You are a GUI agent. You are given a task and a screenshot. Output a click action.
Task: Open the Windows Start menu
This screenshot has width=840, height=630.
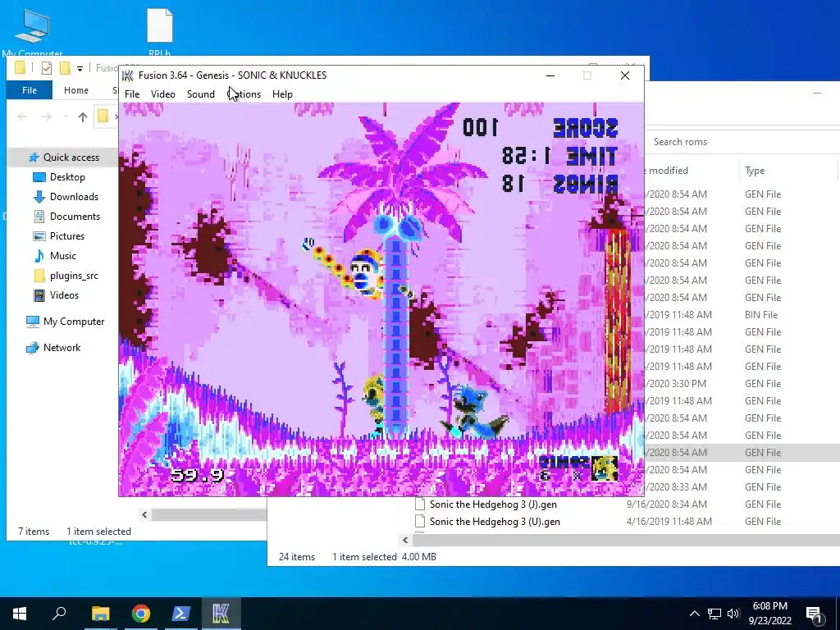[x=20, y=614]
